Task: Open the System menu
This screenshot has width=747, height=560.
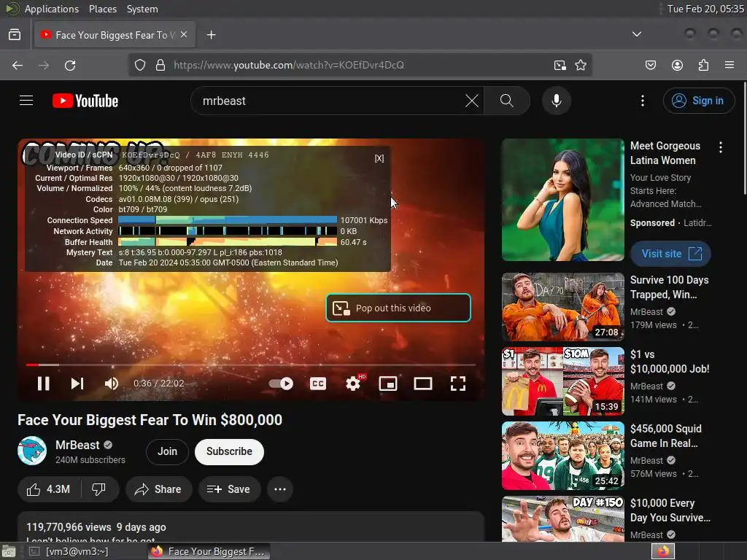Action: tap(142, 9)
